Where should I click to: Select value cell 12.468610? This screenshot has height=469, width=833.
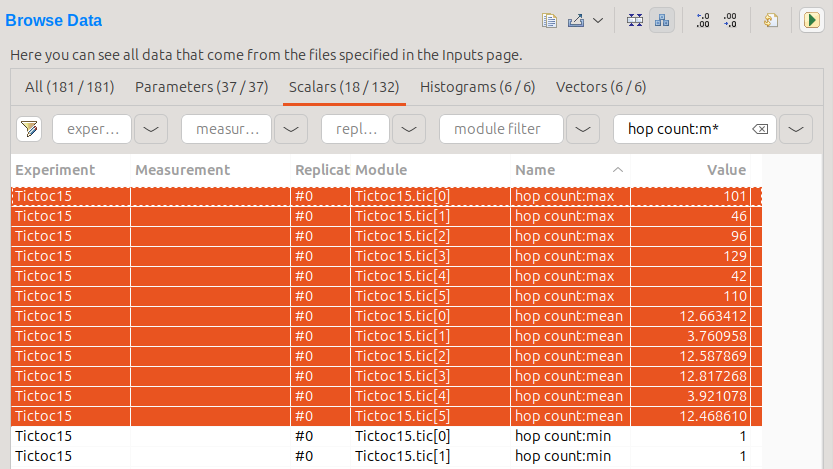click(x=690, y=416)
